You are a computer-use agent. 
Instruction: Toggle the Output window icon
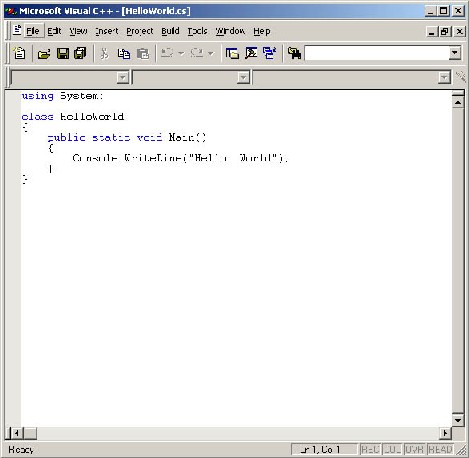click(251, 53)
